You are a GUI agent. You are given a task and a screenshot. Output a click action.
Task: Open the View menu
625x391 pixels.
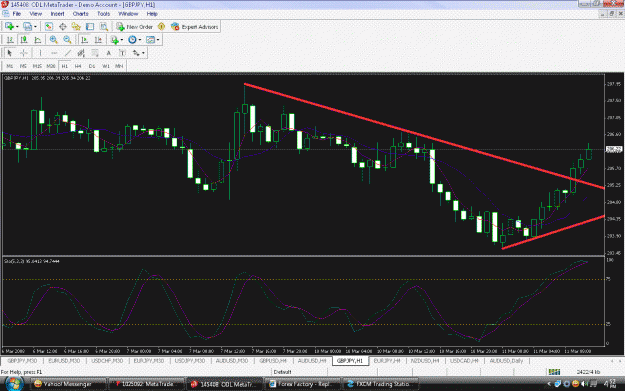coord(35,14)
